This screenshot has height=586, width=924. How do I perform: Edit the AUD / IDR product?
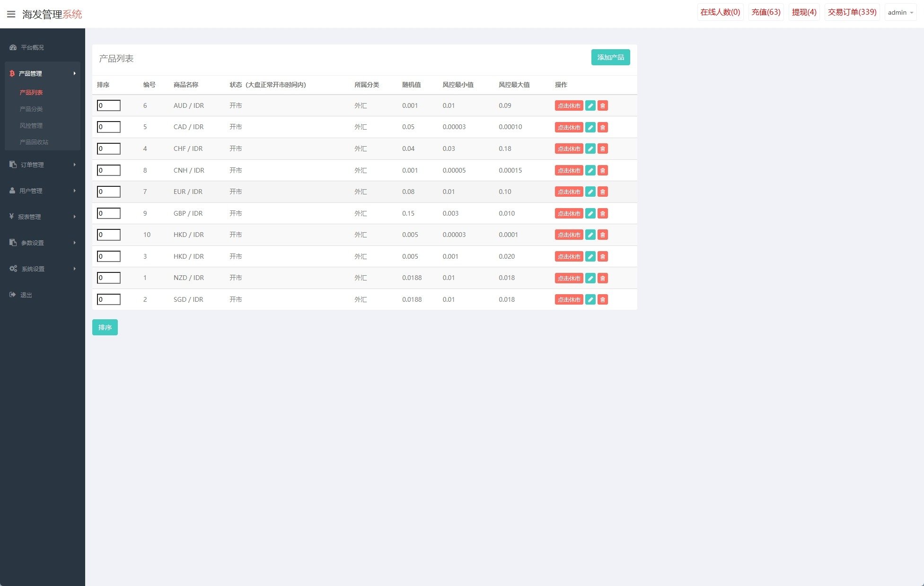coord(590,105)
